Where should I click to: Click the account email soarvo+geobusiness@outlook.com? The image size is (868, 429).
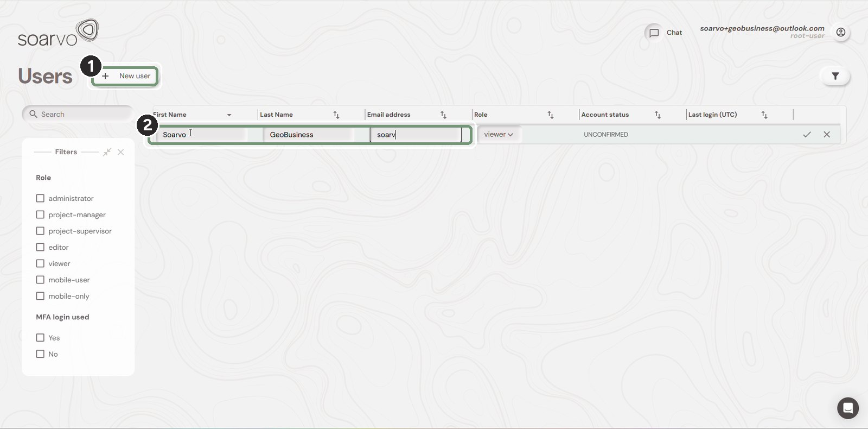coord(762,28)
